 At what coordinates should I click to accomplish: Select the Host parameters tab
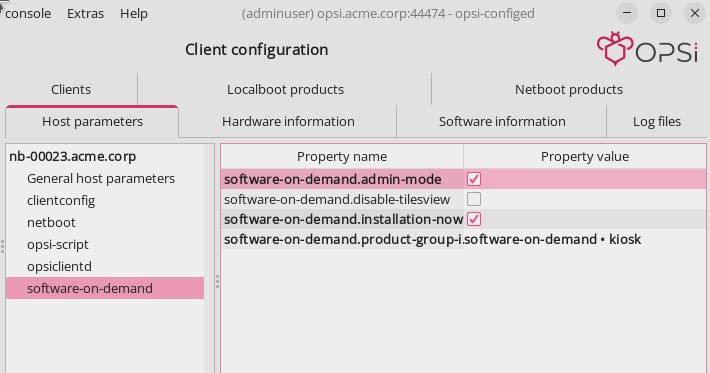tap(92, 121)
